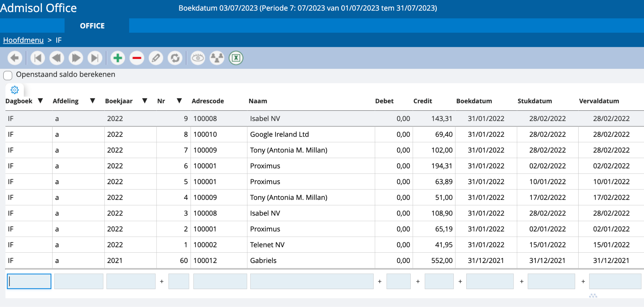The image size is (644, 307).
Task: Go to the next record
Action: [76, 58]
